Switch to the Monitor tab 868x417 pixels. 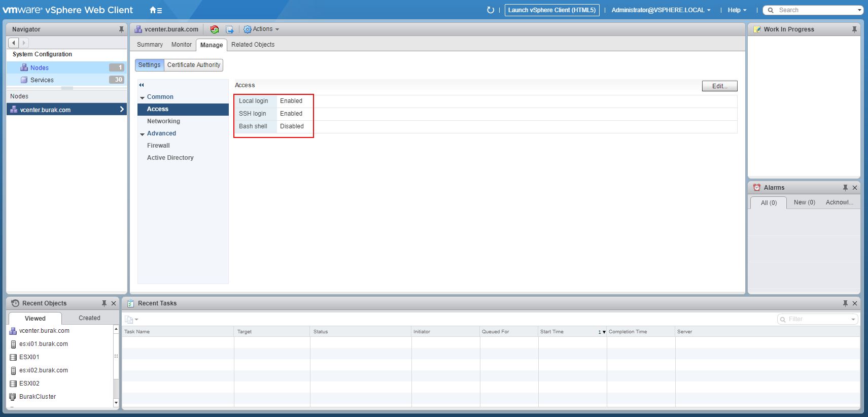(181, 45)
